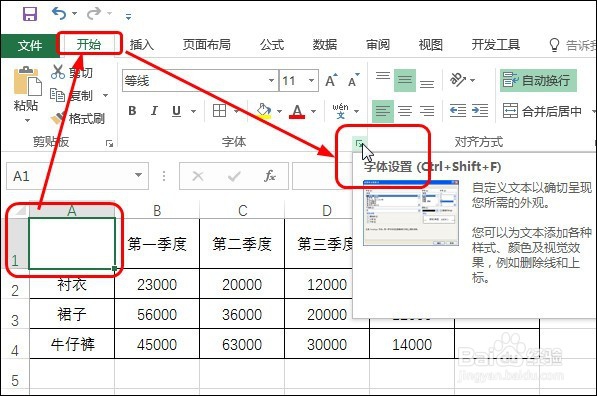Click the wén phonetic guide icon

pyautogui.click(x=340, y=111)
